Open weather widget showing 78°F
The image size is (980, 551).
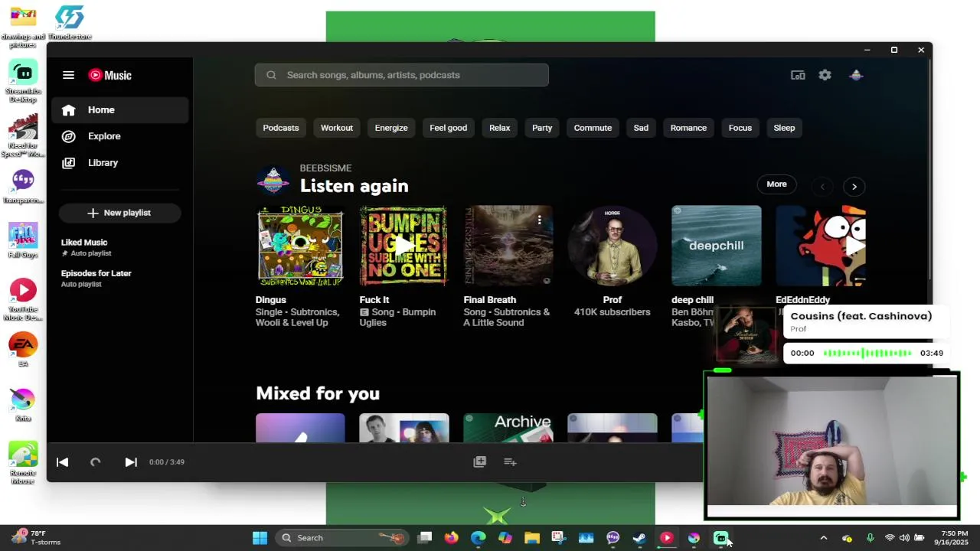click(x=36, y=538)
